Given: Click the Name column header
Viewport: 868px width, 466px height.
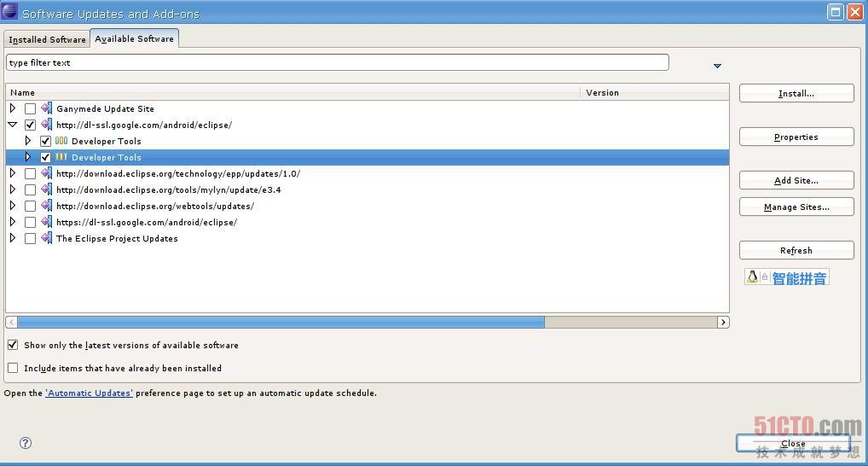Looking at the screenshot, I should 292,92.
